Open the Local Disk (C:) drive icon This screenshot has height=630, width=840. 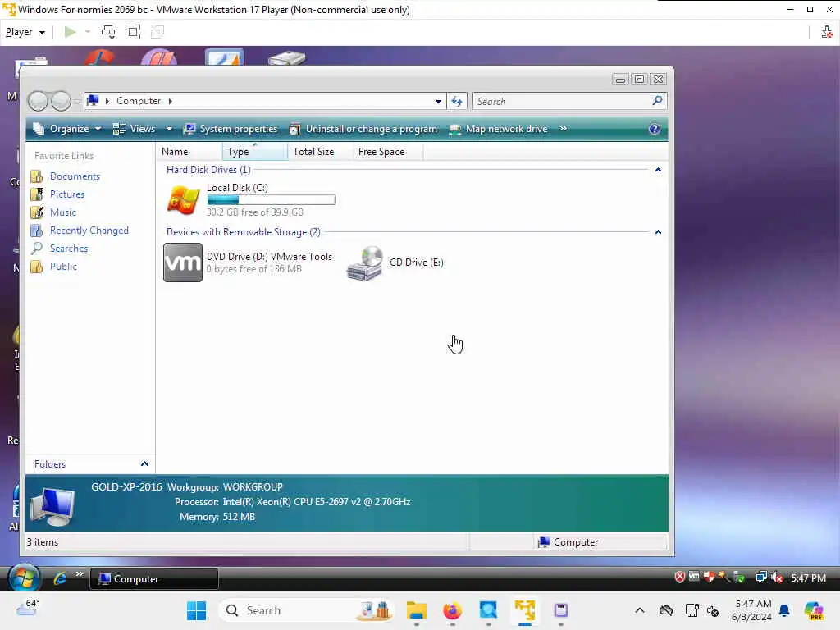tap(183, 200)
